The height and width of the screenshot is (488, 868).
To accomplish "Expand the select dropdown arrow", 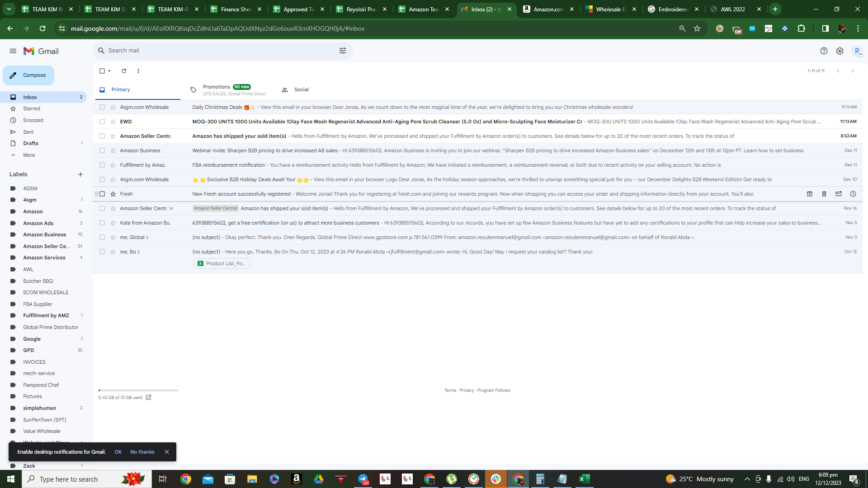I will pyautogui.click(x=109, y=71).
